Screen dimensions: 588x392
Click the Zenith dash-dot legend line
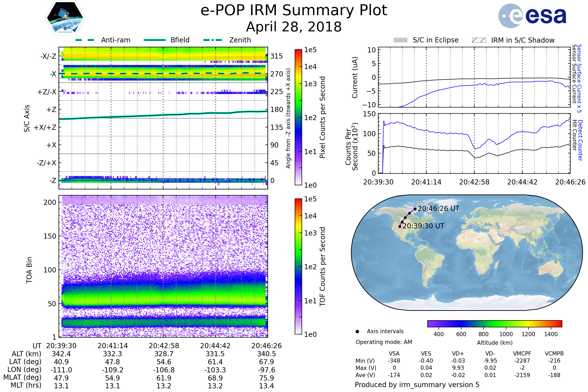tap(213, 40)
